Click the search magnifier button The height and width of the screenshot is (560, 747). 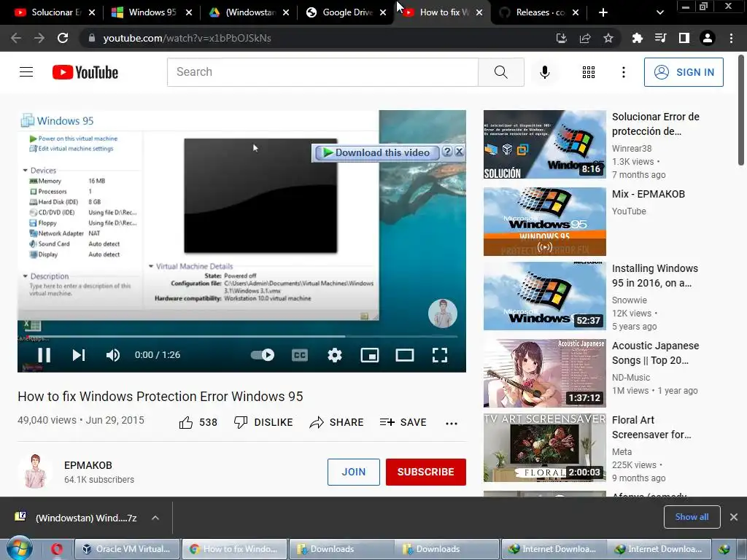click(x=501, y=72)
